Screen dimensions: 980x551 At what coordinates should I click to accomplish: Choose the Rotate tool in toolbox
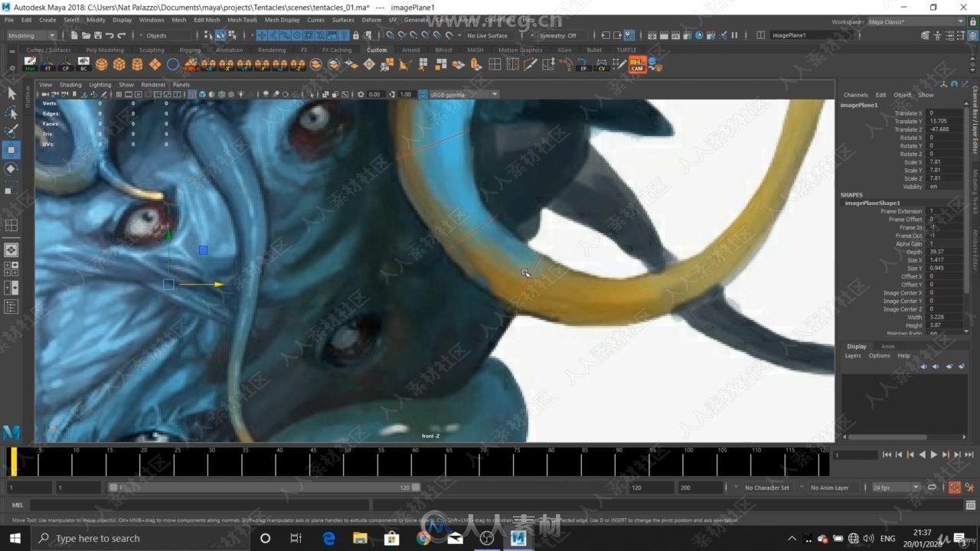pyautogui.click(x=11, y=168)
